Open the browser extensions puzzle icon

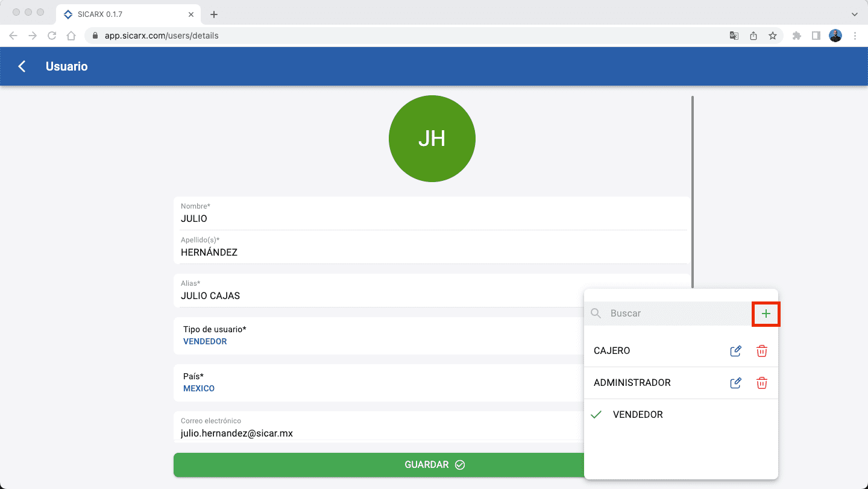[796, 36]
